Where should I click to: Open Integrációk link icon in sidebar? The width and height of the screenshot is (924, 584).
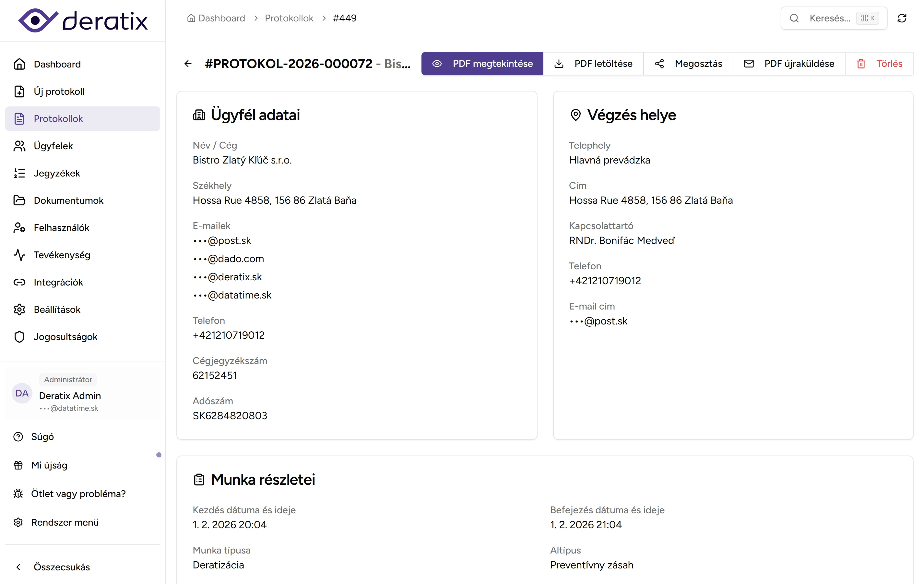point(19,282)
